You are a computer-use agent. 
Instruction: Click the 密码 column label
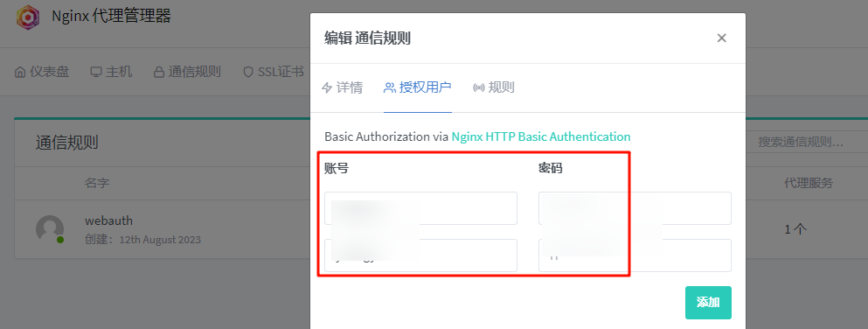[550, 168]
